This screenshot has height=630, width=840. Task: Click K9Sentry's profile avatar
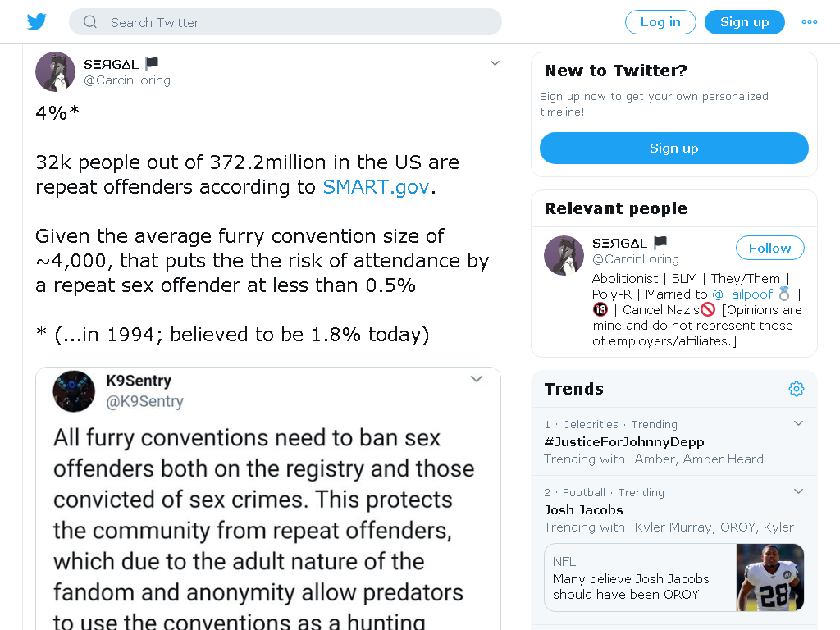pos(74,391)
